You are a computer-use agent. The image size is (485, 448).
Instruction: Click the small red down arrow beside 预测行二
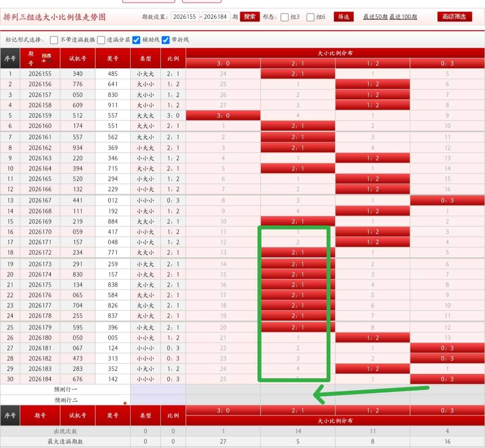(x=125, y=403)
